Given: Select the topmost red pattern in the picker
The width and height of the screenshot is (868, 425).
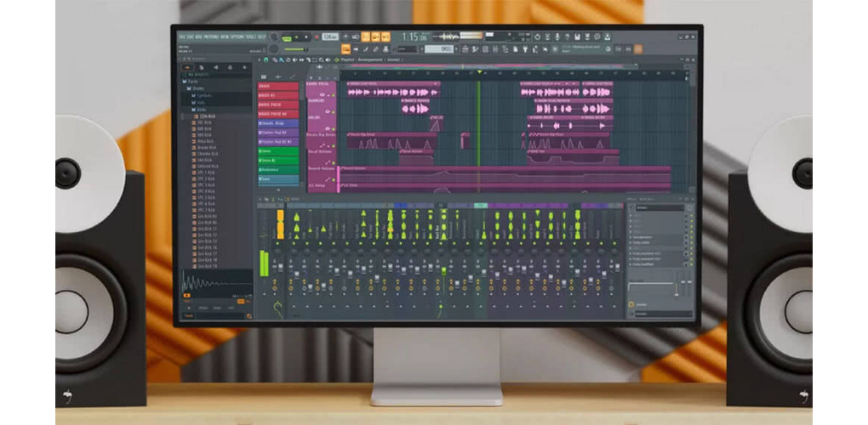Looking at the screenshot, I should pos(278,86).
